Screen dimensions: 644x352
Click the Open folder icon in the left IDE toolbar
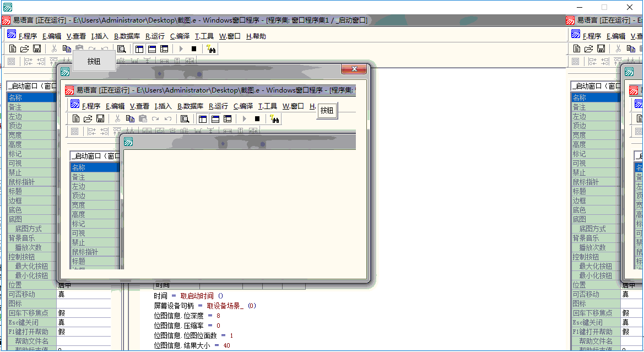pyautogui.click(x=25, y=49)
